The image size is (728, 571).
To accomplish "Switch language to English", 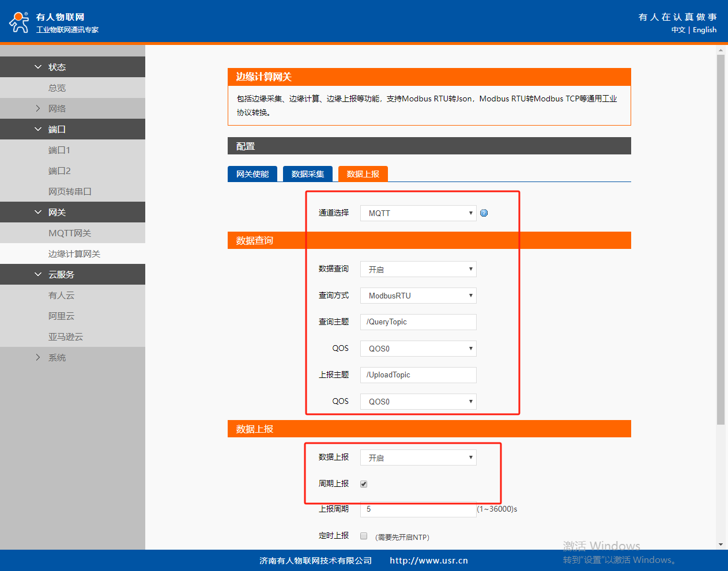I will click(704, 30).
